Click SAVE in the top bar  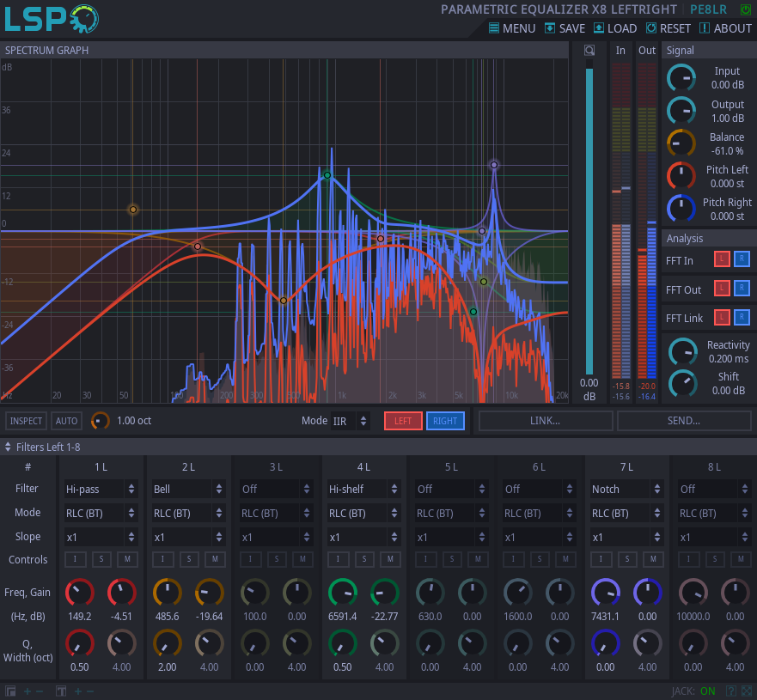565,28
